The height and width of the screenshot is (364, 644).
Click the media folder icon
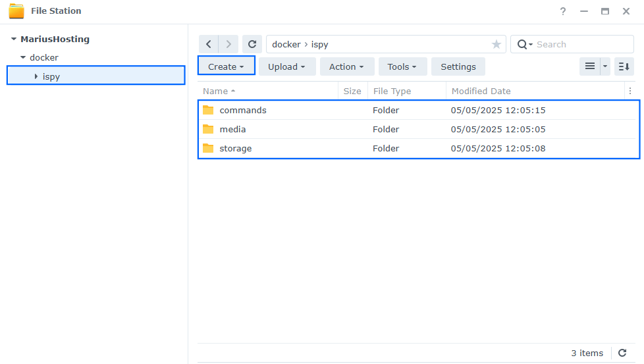click(208, 129)
